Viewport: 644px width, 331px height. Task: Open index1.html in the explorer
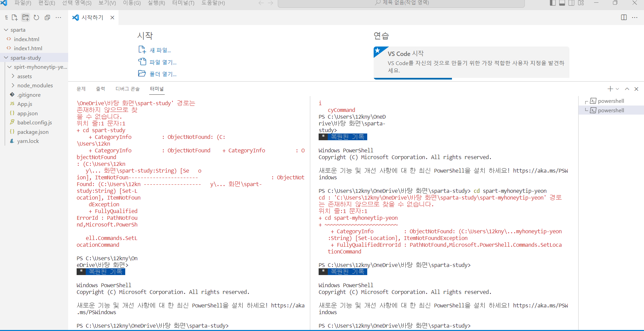pos(34,48)
